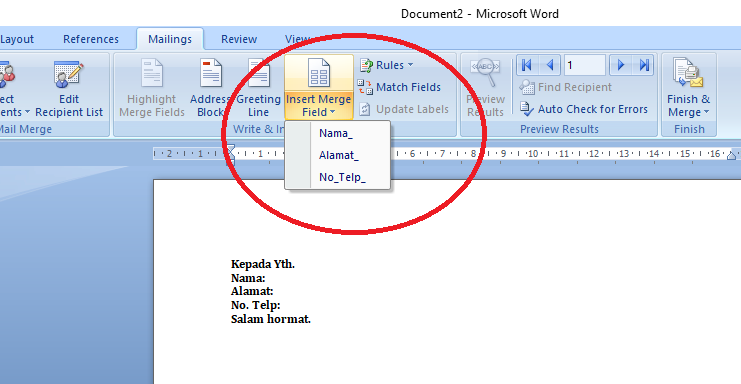Switch to the Layout tab
The image size is (741, 384).
(17, 39)
